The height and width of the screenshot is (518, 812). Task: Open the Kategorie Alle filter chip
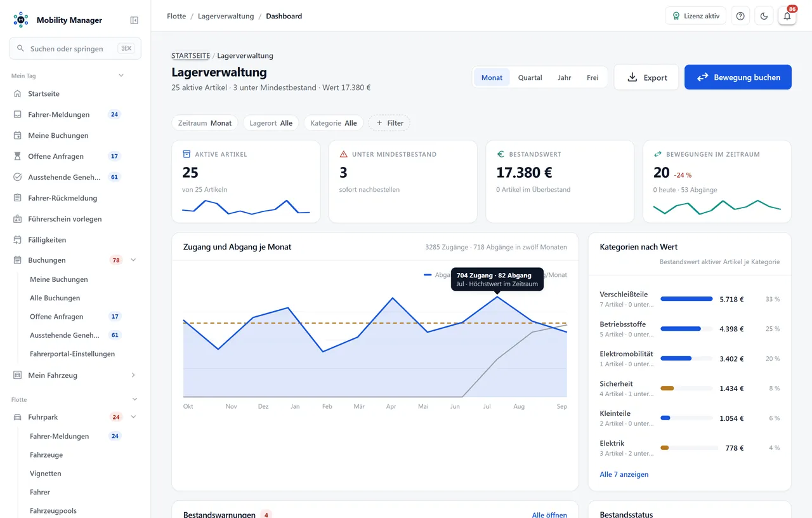(x=334, y=123)
